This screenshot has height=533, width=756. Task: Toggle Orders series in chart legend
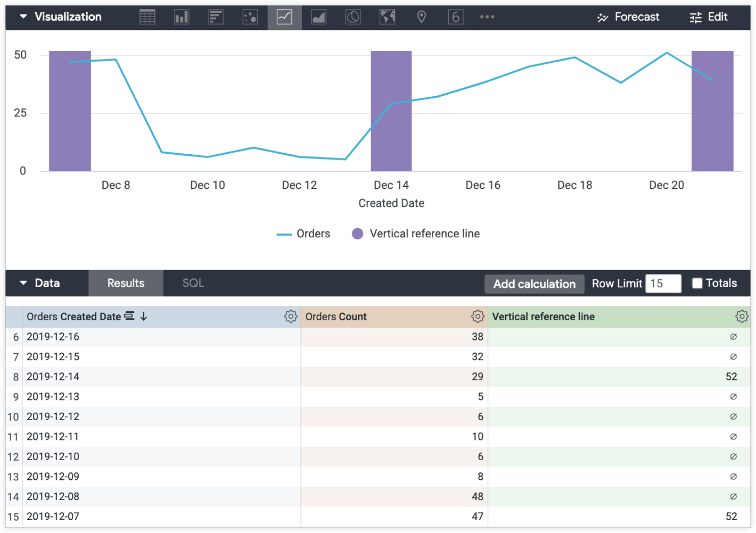click(x=303, y=234)
